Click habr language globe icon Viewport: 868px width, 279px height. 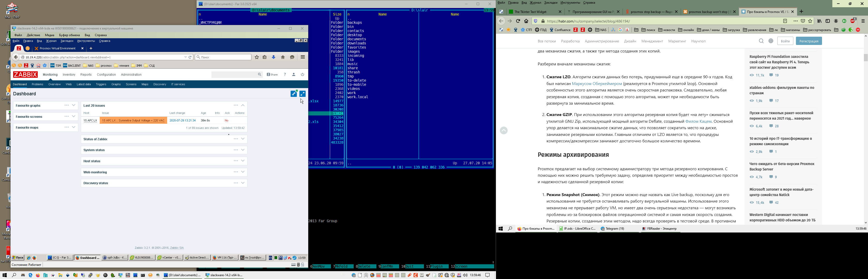coord(771,41)
